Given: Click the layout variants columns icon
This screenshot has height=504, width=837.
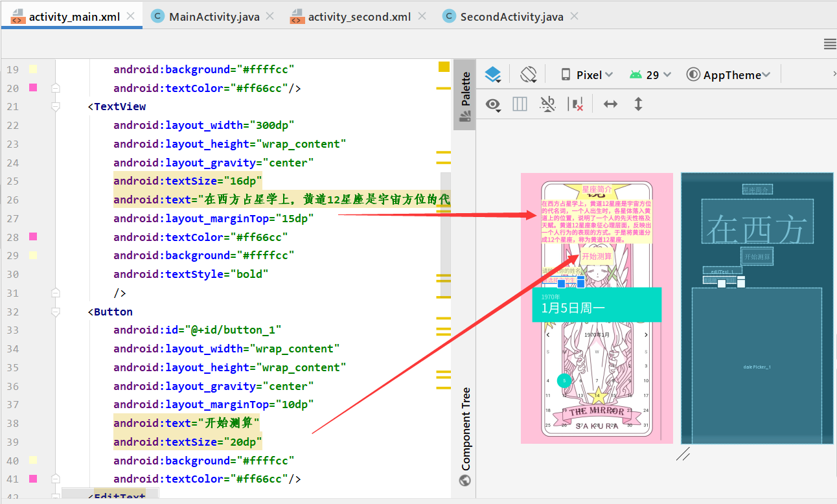Looking at the screenshot, I should tap(520, 104).
